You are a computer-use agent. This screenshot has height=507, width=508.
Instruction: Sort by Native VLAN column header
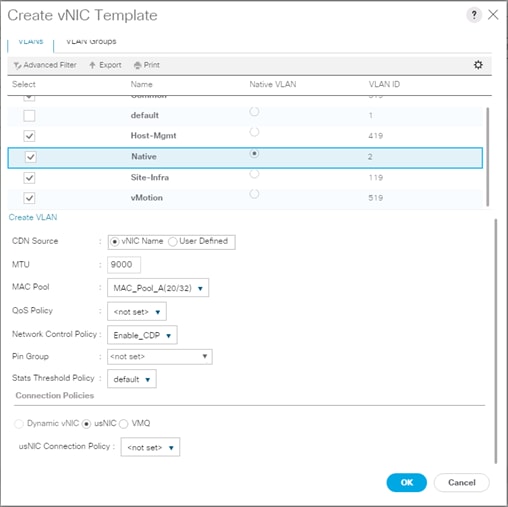[273, 84]
